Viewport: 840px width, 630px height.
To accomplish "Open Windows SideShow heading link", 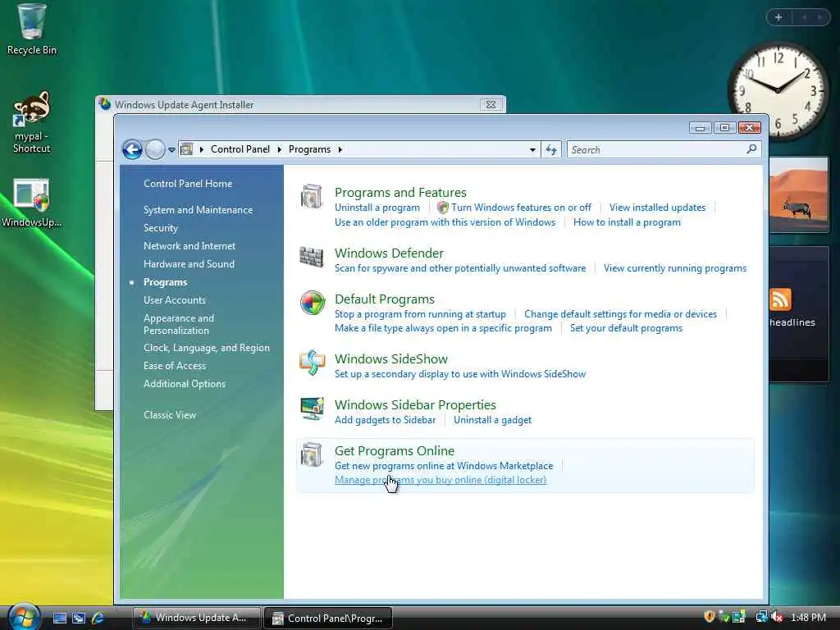I will [391, 359].
